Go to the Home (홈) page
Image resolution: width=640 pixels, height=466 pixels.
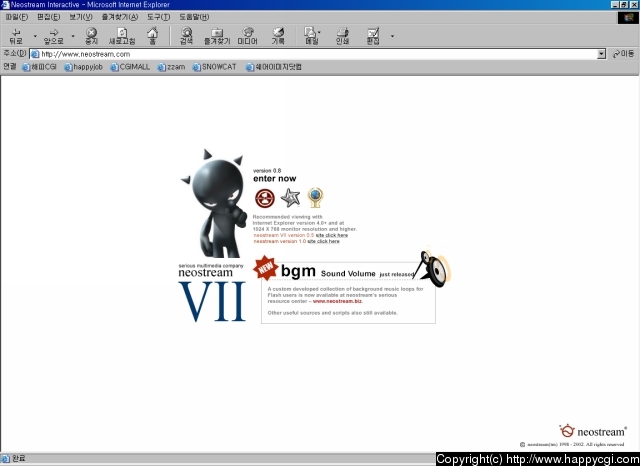point(153,36)
